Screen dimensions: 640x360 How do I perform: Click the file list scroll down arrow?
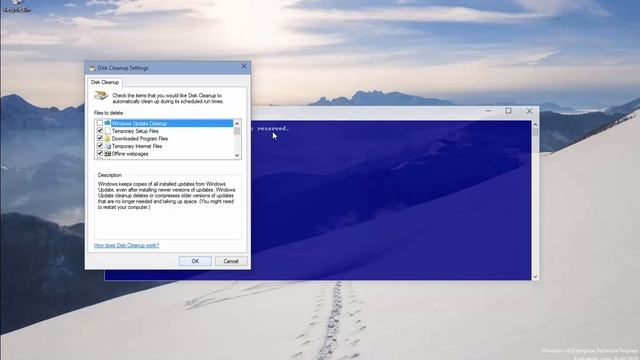[237, 155]
